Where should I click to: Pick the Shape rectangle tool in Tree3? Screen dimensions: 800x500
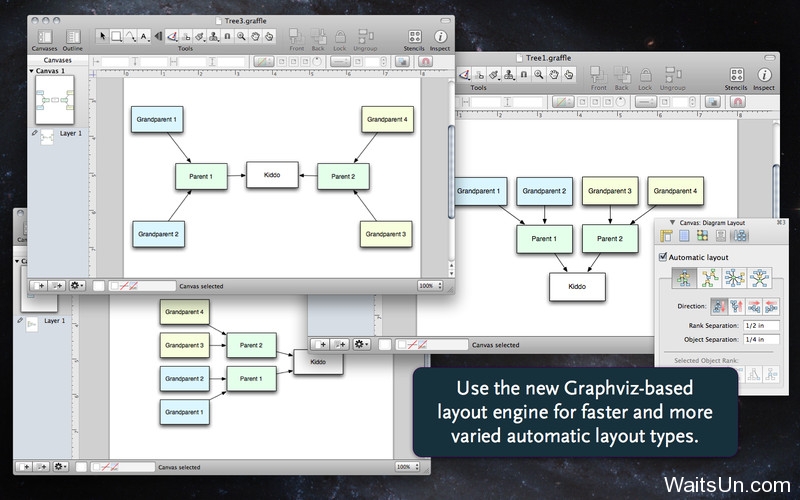116,36
